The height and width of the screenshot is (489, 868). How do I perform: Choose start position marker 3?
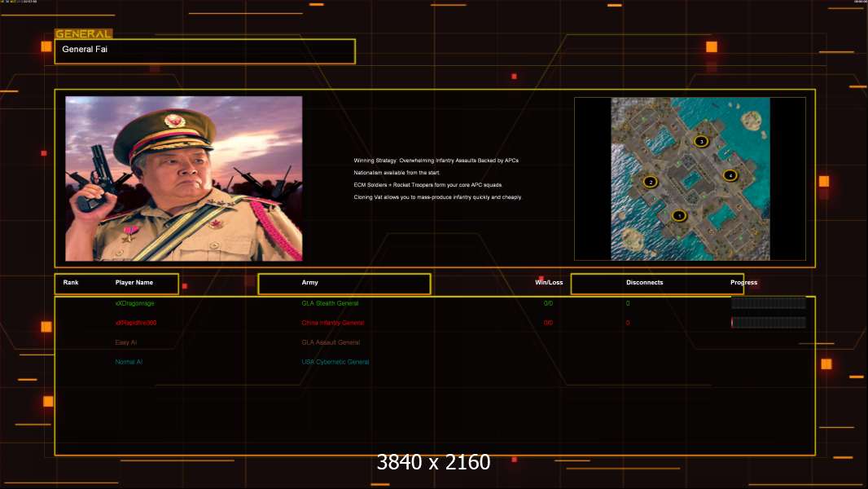702,141
